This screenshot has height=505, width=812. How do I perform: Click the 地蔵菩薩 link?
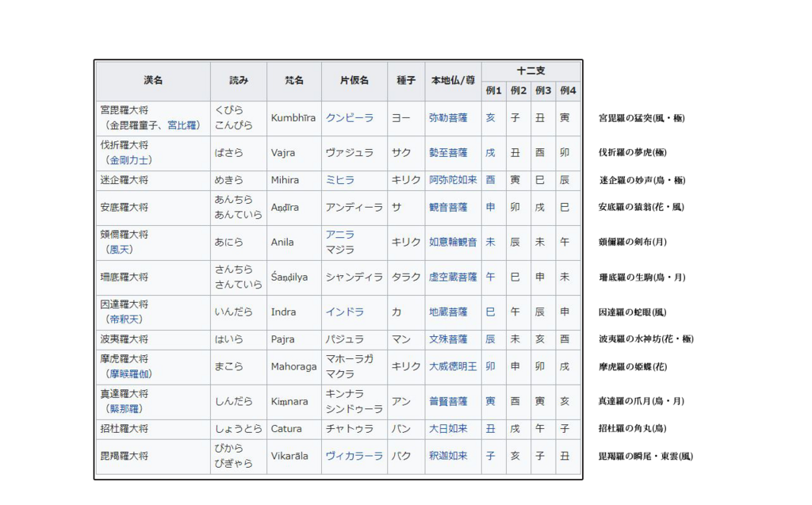(448, 312)
